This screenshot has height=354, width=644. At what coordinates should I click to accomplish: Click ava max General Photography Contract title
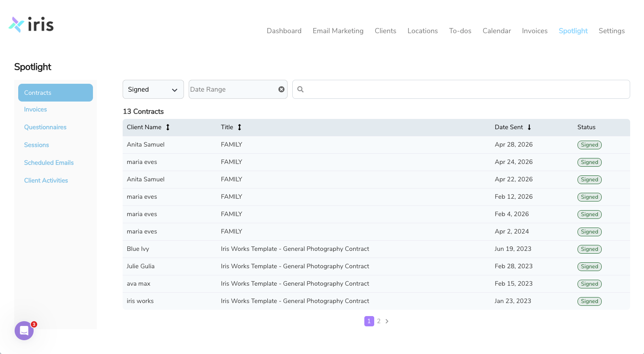(x=295, y=284)
